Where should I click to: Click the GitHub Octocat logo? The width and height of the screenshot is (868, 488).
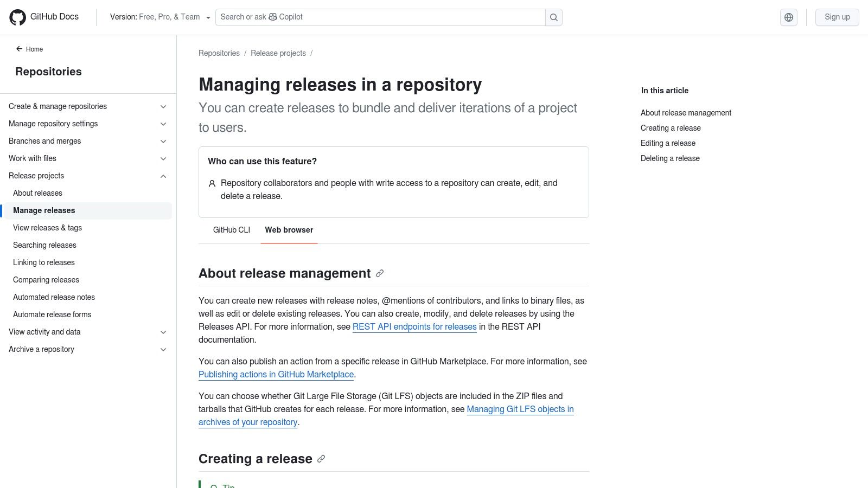[18, 17]
